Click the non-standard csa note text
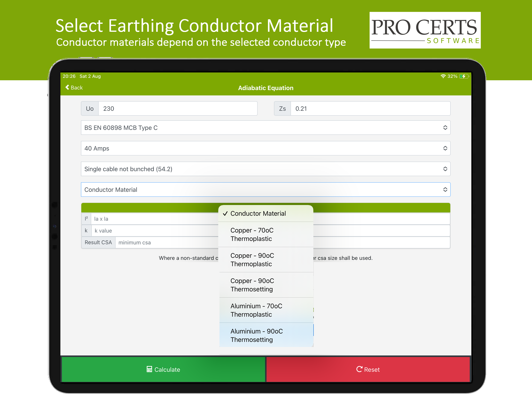Image resolution: width=532 pixels, height=399 pixels. click(x=266, y=258)
